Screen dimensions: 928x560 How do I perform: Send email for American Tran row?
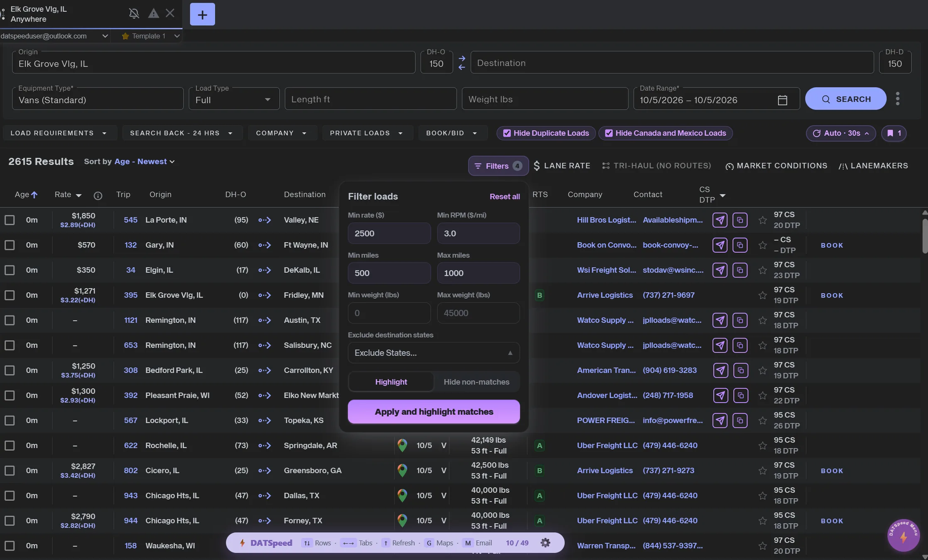(x=720, y=370)
